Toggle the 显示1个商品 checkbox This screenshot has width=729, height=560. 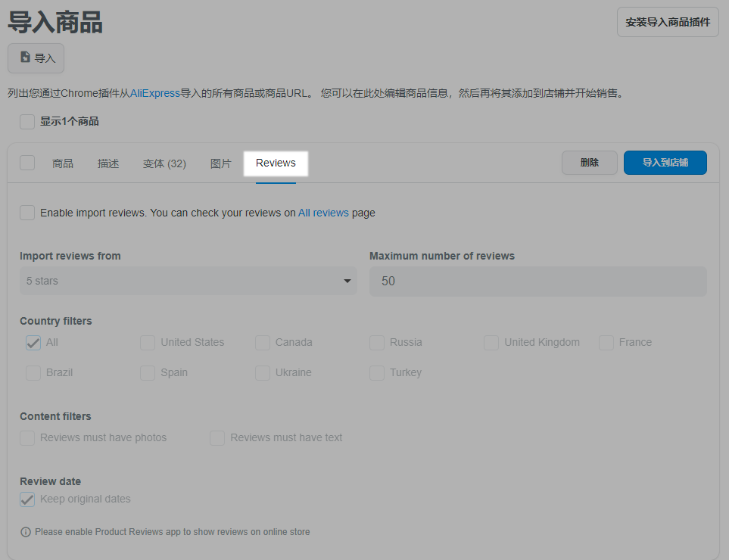point(27,121)
